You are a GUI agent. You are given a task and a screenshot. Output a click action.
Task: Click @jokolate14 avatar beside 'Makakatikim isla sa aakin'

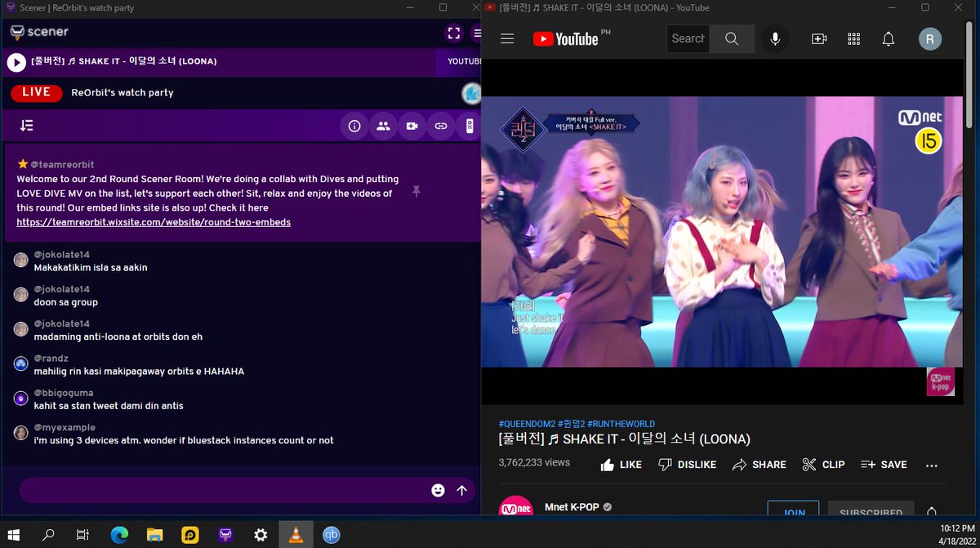point(21,260)
